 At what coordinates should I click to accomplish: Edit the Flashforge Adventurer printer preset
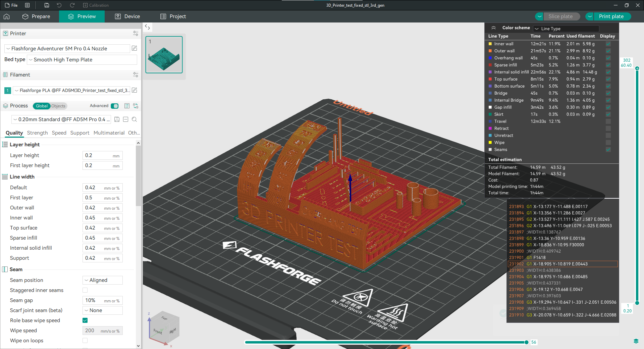click(x=135, y=48)
